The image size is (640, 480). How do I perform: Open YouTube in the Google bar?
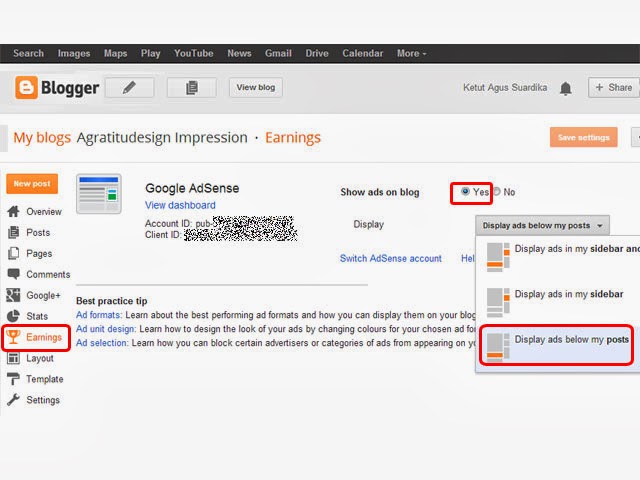pyautogui.click(x=193, y=53)
